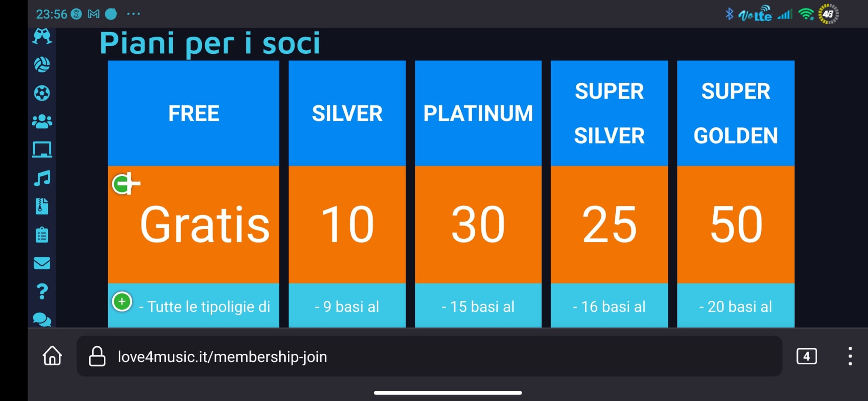Open the clipboard list sidebar icon
The height and width of the screenshot is (401, 868).
pos(42,235)
